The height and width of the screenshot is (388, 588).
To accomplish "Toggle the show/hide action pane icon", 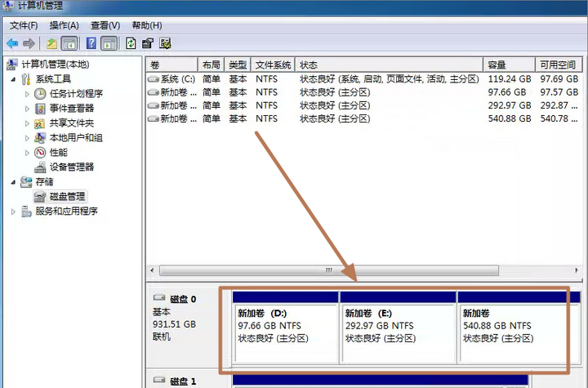I will tap(109, 43).
